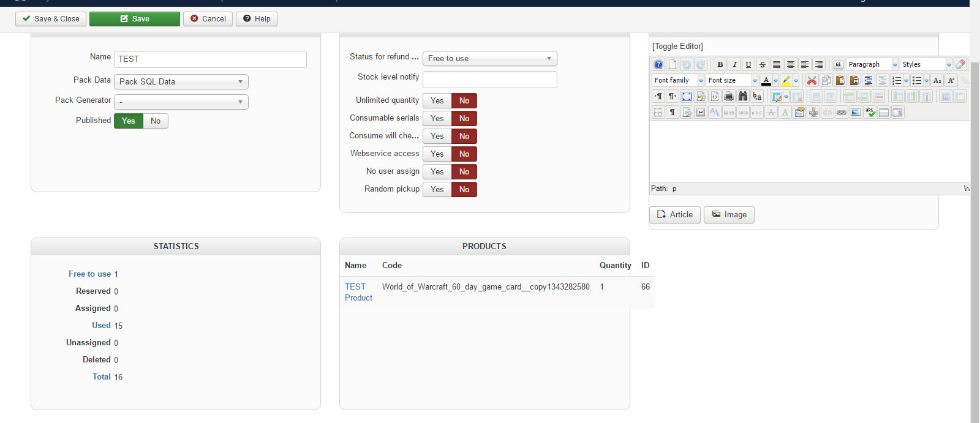Open the Used statistics link
The image size is (980, 423).
[101, 325]
